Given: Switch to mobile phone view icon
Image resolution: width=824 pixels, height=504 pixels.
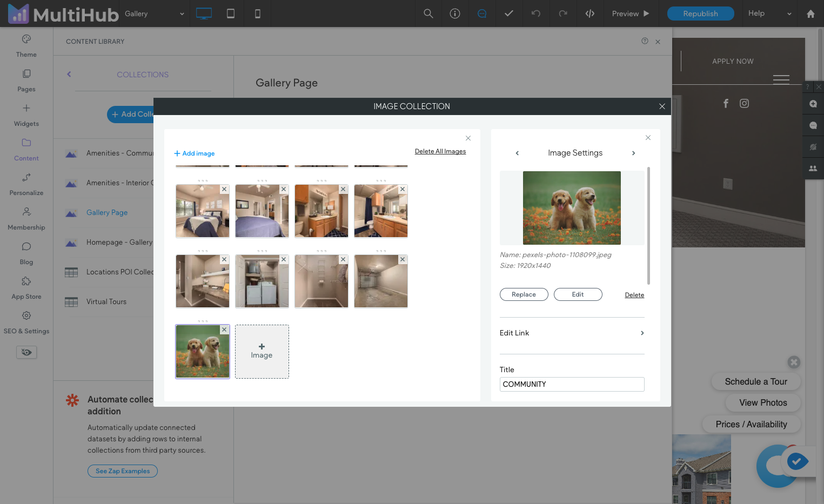Looking at the screenshot, I should pos(258,14).
